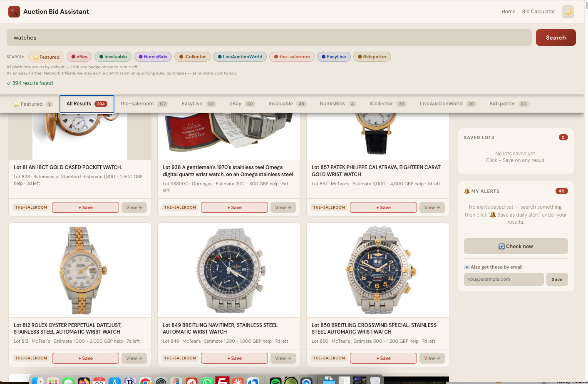
Task: Open the eBay results tab
Action: tap(242, 104)
